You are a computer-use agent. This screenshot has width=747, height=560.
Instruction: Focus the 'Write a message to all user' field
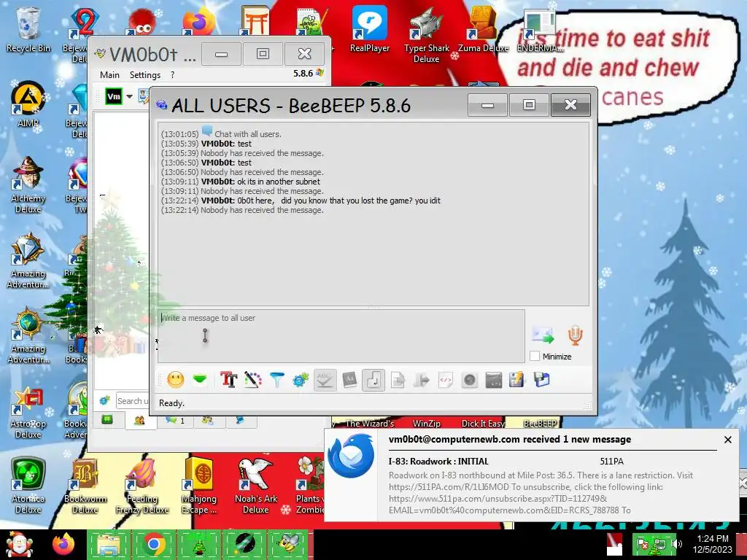point(341,336)
